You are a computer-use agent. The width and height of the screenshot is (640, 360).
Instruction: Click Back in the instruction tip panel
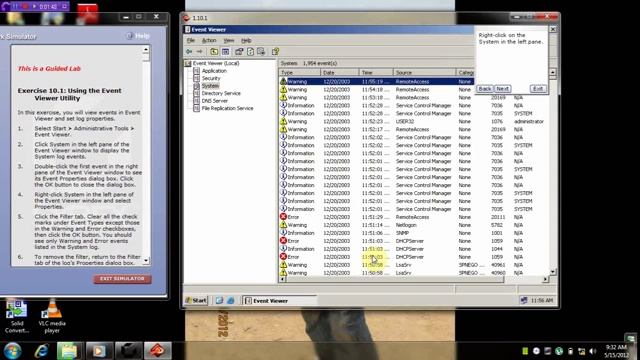tap(484, 89)
